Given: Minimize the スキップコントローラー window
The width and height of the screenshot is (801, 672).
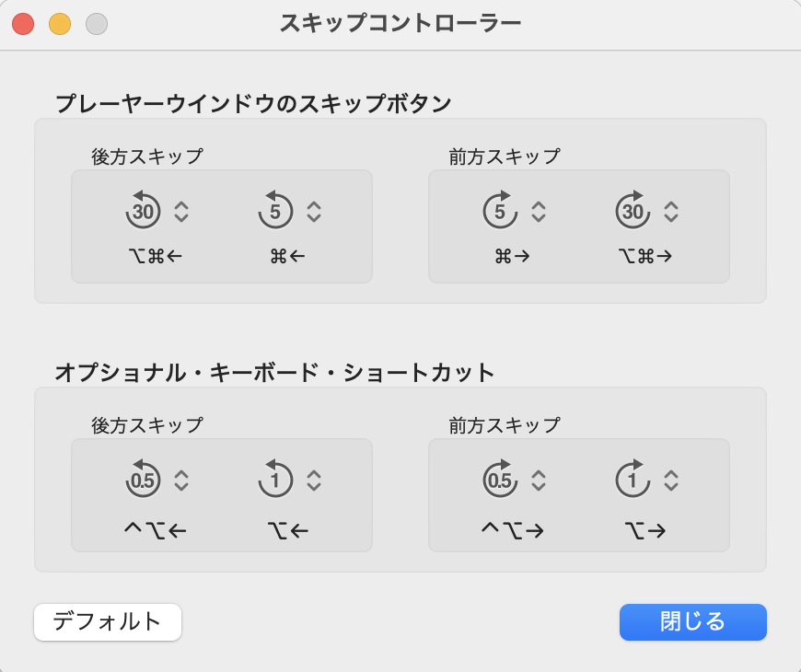Looking at the screenshot, I should pyautogui.click(x=60, y=24).
